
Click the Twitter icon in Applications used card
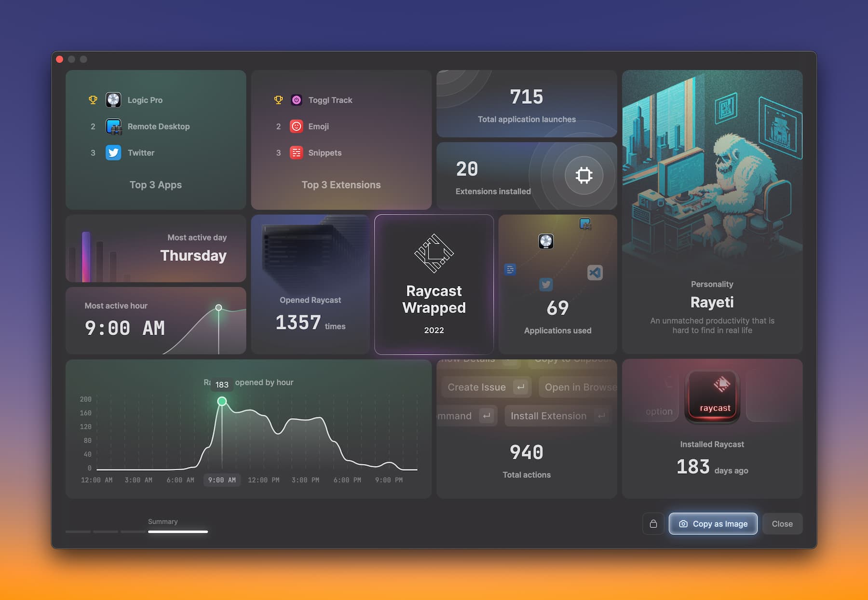coord(546,285)
